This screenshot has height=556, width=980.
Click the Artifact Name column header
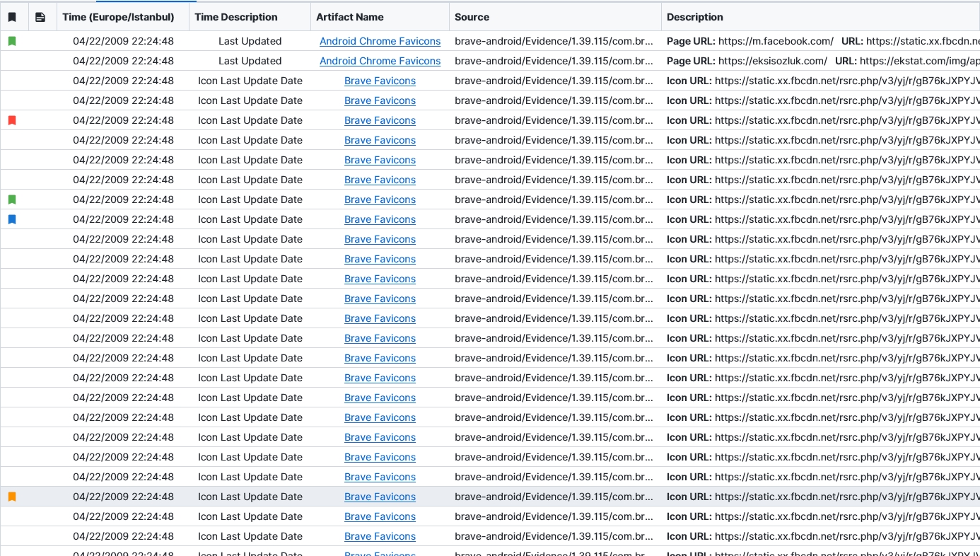[x=350, y=17]
